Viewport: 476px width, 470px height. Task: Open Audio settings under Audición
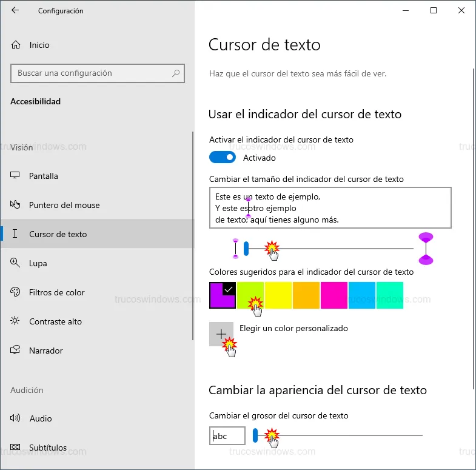tap(40, 418)
